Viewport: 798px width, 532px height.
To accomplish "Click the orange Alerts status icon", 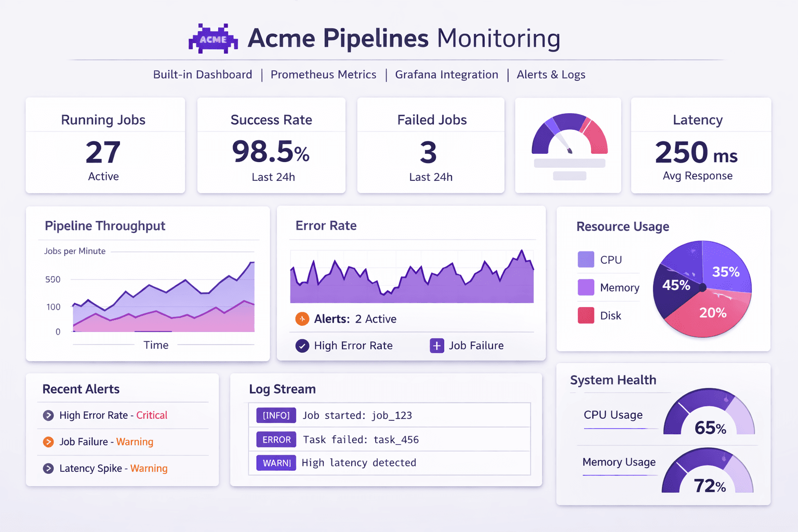I will 302,319.
